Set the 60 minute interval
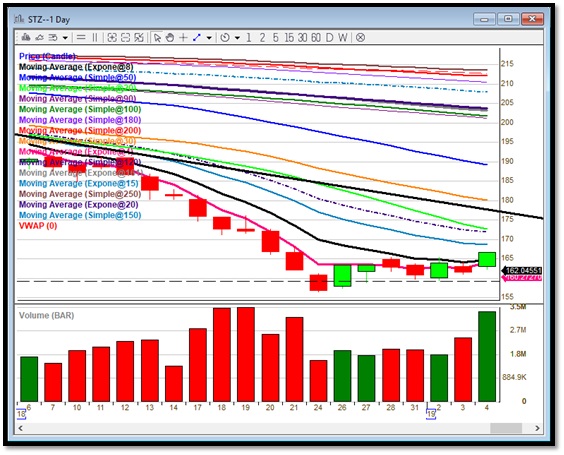The image size is (564, 455). [x=316, y=37]
